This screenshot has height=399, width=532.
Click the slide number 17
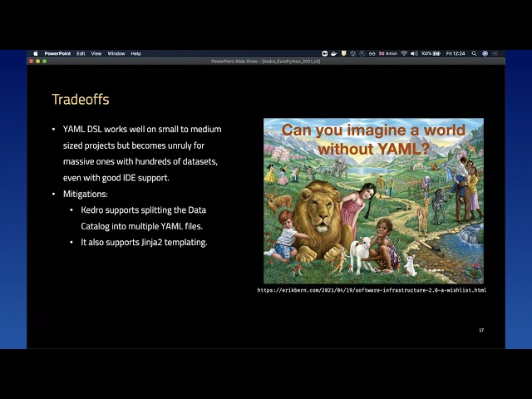(x=481, y=330)
